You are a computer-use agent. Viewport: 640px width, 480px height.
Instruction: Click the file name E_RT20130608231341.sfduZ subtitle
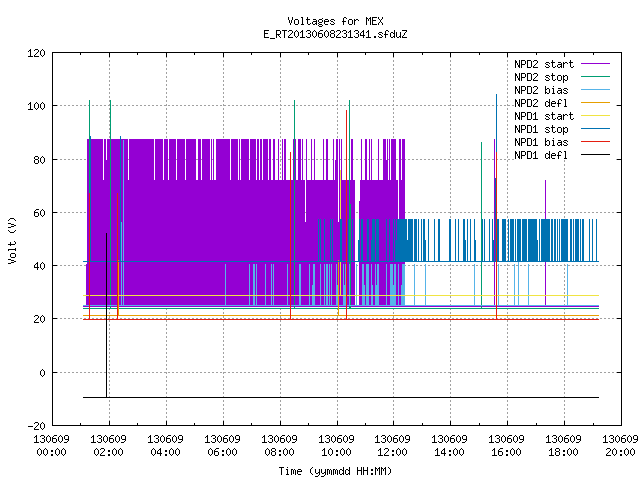(335, 34)
